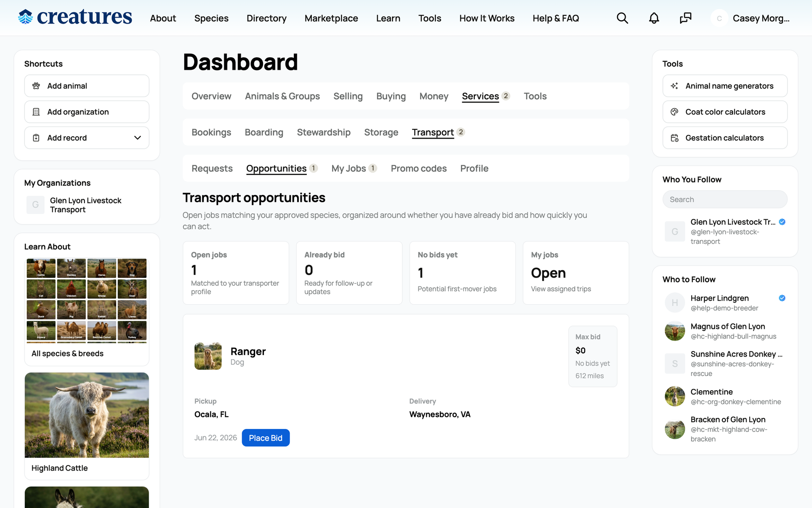Click Sunshine Acres Donkey S avatar
The image size is (812, 508).
(x=675, y=363)
